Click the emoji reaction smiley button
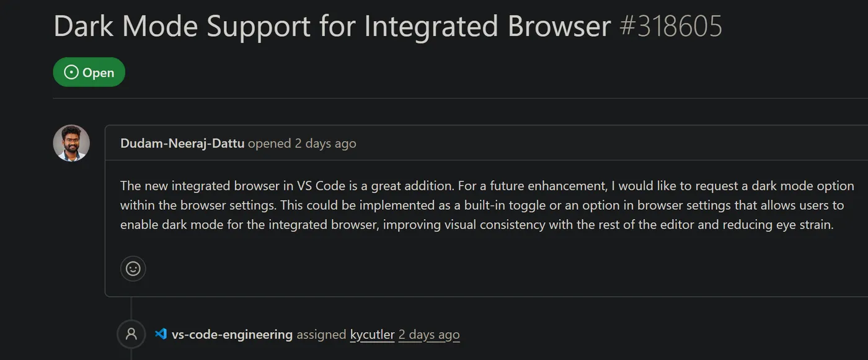The width and height of the screenshot is (868, 360). (133, 269)
